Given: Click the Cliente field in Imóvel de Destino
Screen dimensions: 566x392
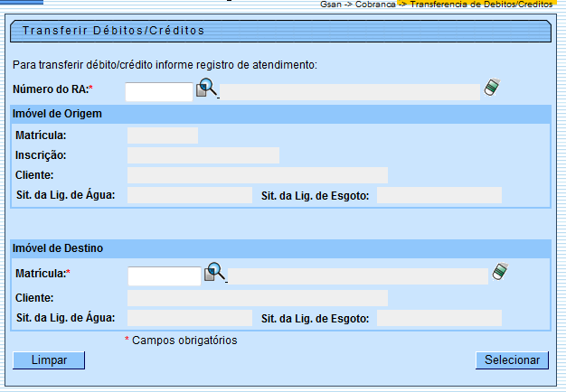Looking at the screenshot, I should pyautogui.click(x=258, y=298).
